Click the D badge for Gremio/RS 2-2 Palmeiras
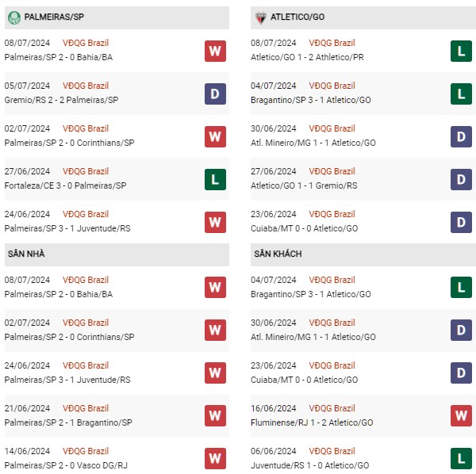The height and width of the screenshot is (474, 476). (215, 94)
